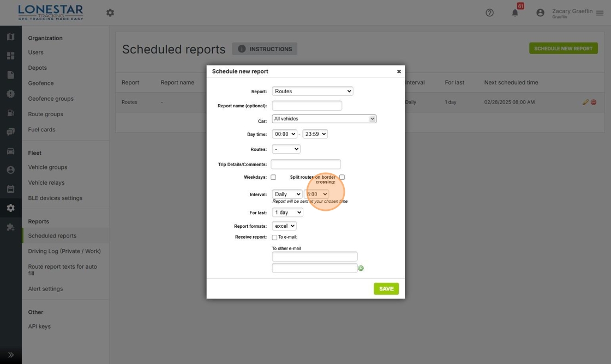Open the Interval dropdown showing Daily
The image size is (611, 364).
287,194
